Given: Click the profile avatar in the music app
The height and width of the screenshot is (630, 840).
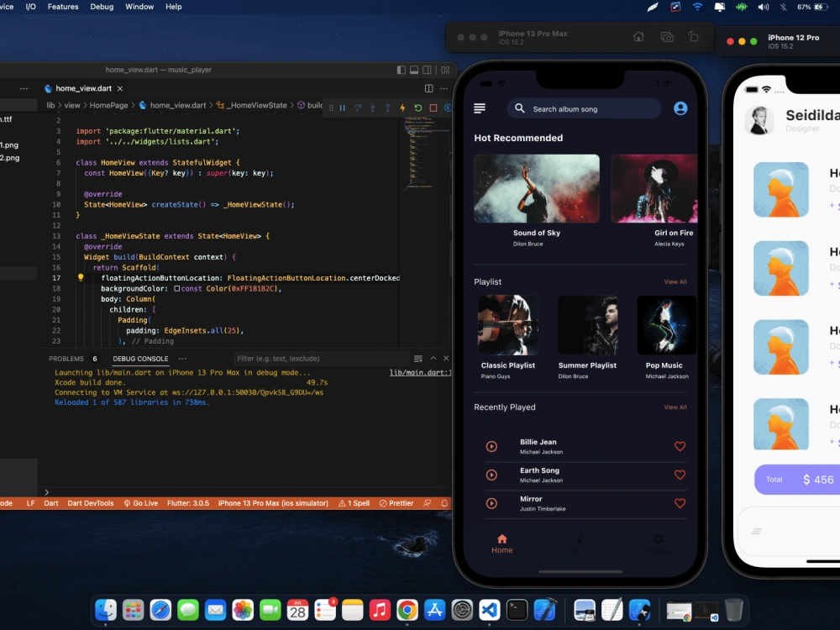Looking at the screenshot, I should (x=680, y=108).
